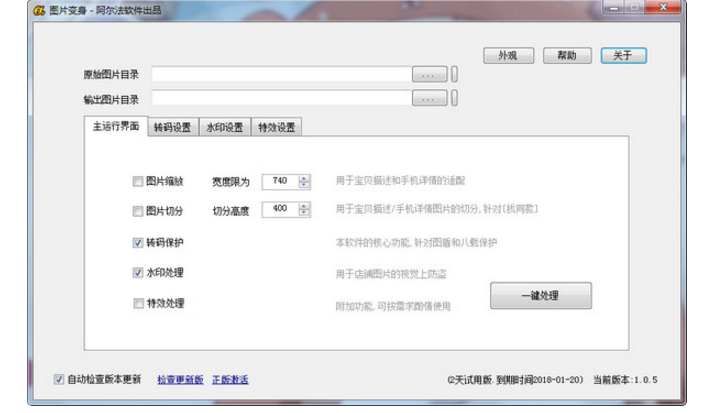Viewport: 723px width, 413px height.
Task: Click the 切分高度 value field showing 400
Action: pos(280,209)
